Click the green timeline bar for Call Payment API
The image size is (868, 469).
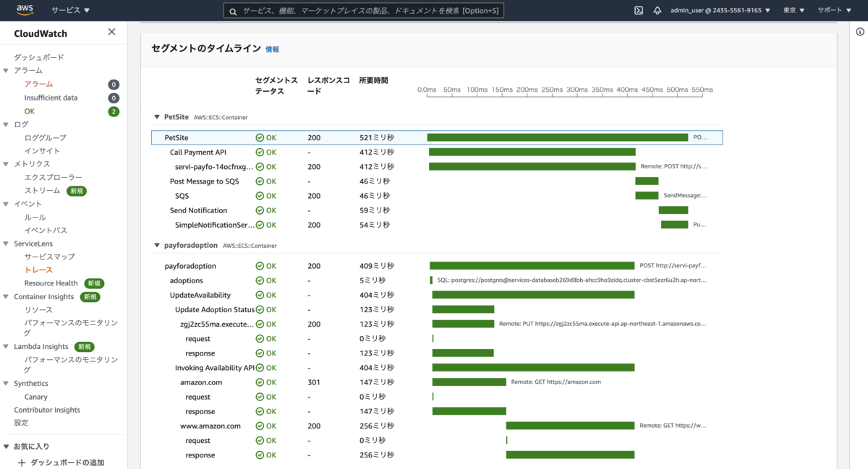(532, 152)
